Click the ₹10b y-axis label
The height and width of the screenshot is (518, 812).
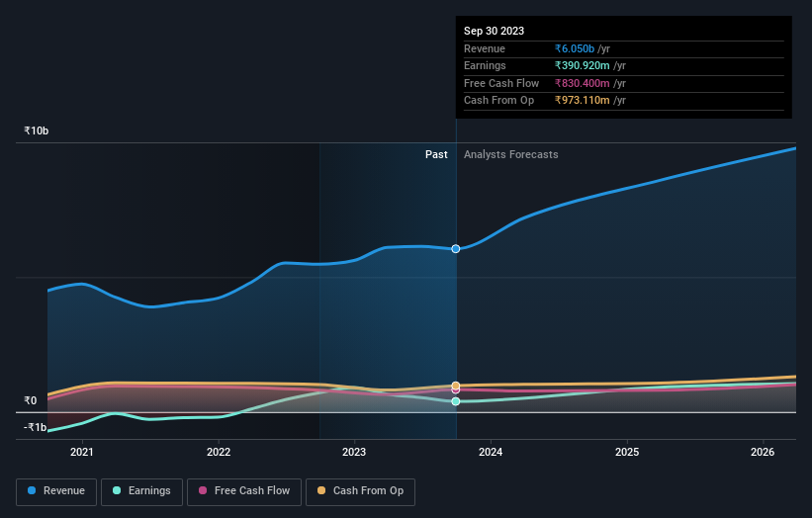tap(37, 130)
